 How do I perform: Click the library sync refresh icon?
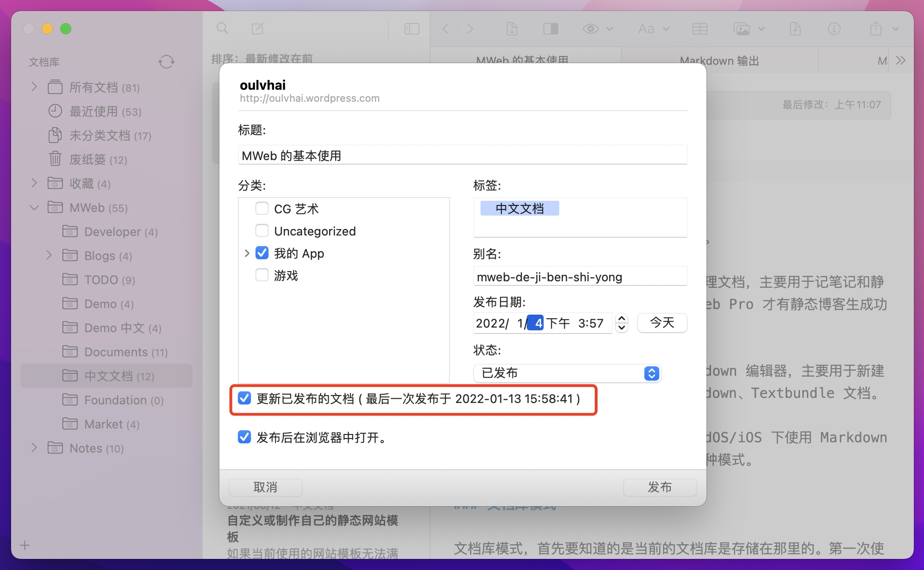click(166, 62)
